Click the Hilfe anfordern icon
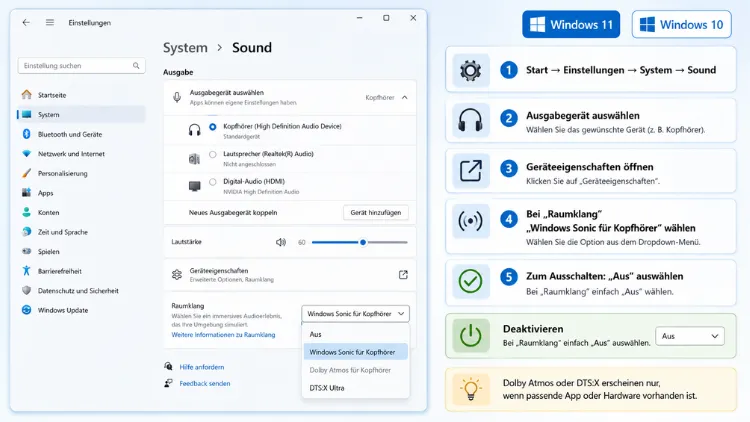 (x=168, y=366)
